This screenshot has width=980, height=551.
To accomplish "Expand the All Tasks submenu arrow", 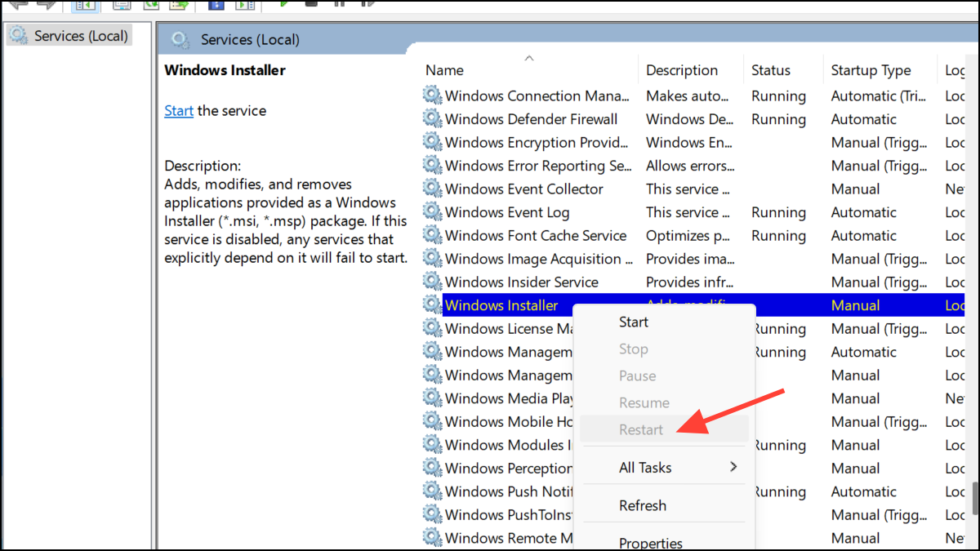I will pos(733,467).
